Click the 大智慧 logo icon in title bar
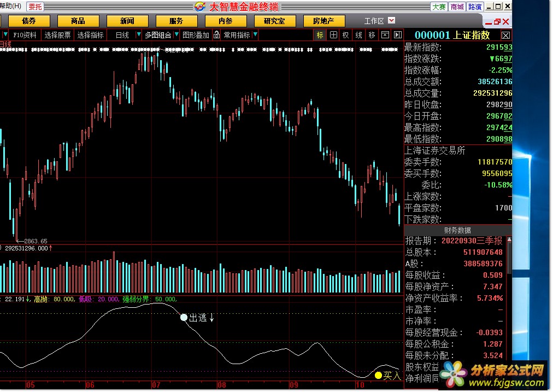Image resolution: width=553 pixels, height=392 pixels. coord(200,7)
